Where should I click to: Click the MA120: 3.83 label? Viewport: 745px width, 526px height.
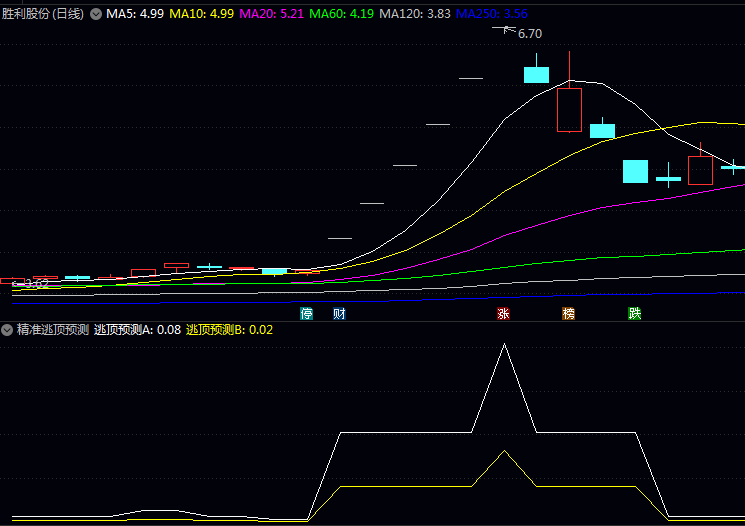[414, 14]
